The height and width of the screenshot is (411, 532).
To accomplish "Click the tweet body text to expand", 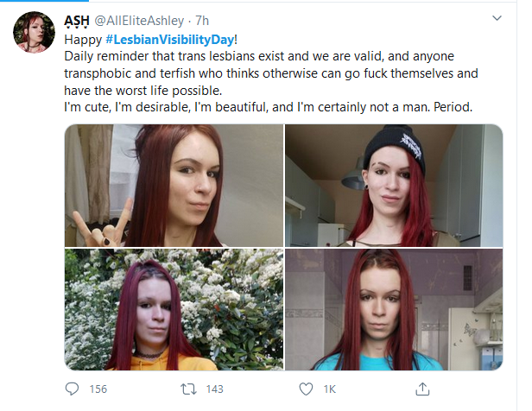I will (271, 73).
